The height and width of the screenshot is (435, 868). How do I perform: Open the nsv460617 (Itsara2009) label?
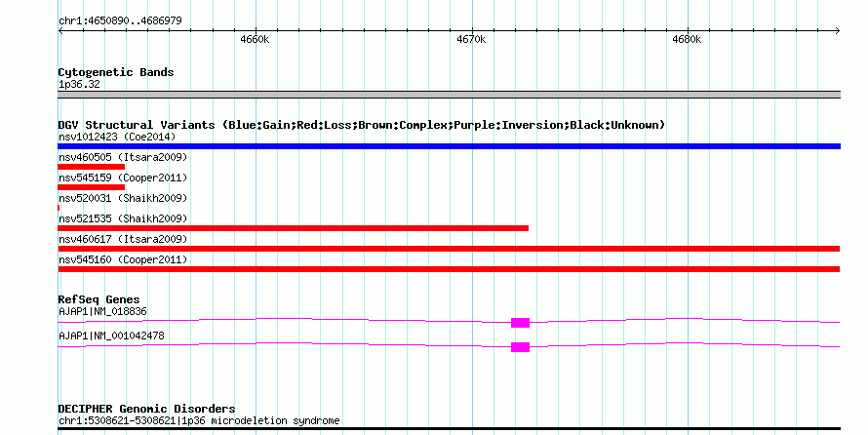pyautogui.click(x=123, y=239)
